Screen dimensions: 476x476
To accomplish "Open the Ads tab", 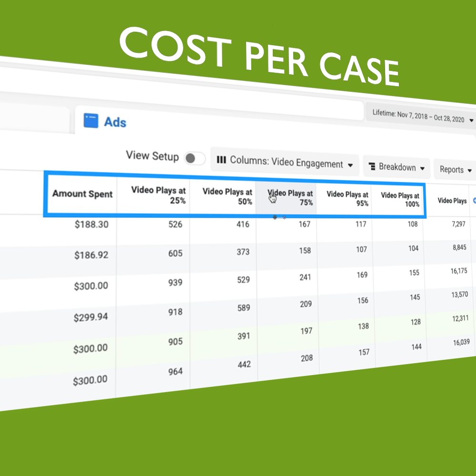I will pos(105,121).
